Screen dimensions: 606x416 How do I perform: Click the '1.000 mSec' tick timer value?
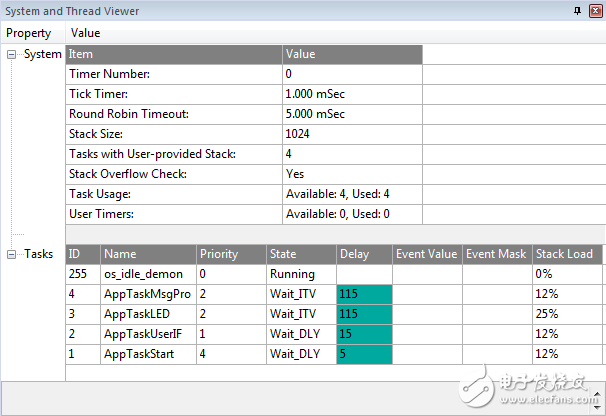point(315,94)
